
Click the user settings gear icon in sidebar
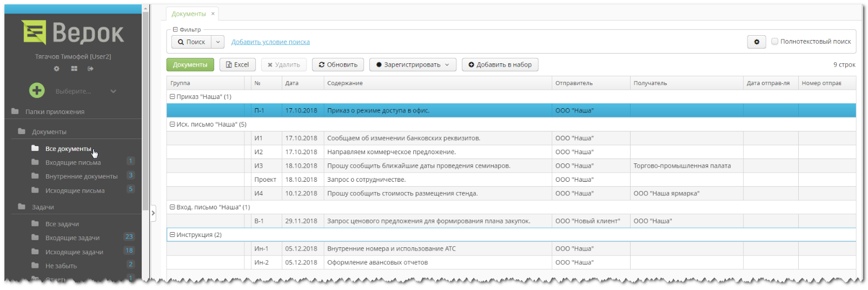click(56, 69)
